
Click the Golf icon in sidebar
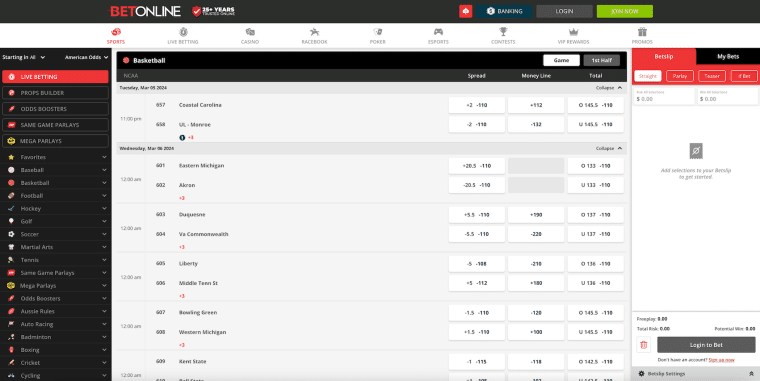click(11, 221)
